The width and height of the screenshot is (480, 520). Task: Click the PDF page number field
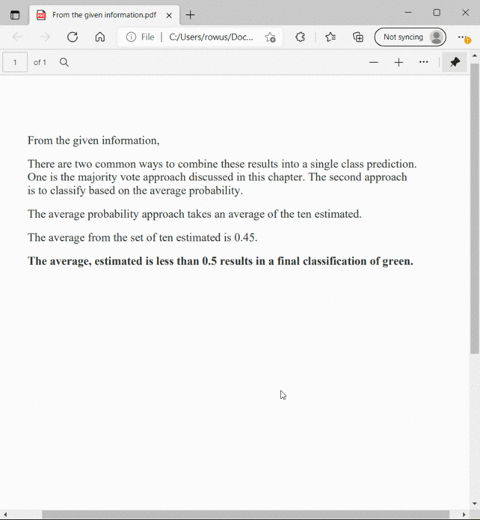tap(15, 62)
